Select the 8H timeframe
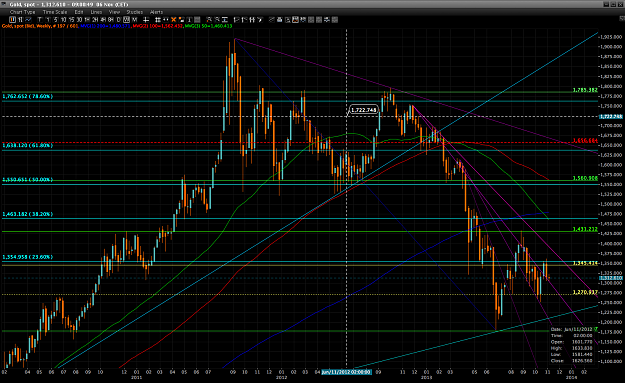The width and height of the screenshot is (625, 383). [x=110, y=20]
